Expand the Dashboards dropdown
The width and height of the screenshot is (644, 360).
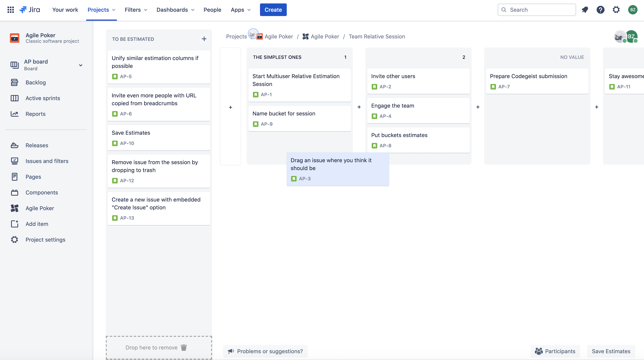[x=175, y=10]
